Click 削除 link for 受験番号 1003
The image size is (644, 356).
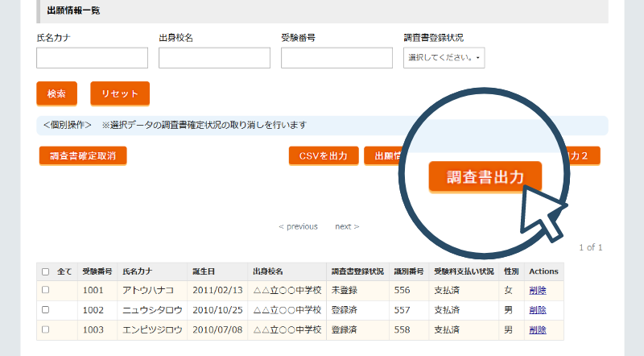click(538, 330)
